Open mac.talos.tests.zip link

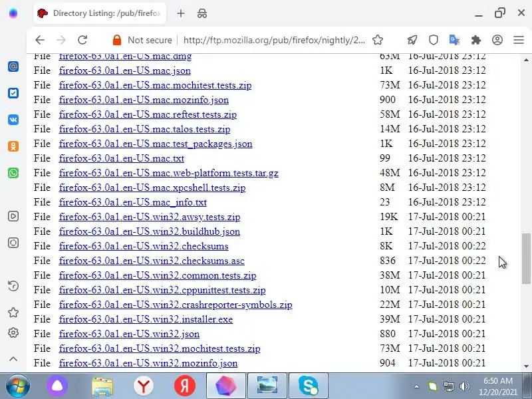(x=144, y=129)
